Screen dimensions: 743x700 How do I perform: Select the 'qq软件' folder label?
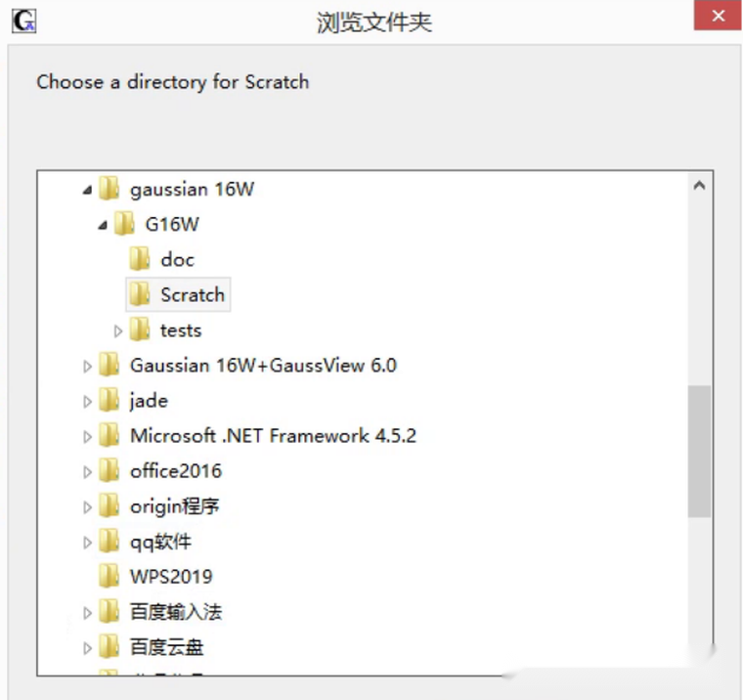tap(160, 542)
